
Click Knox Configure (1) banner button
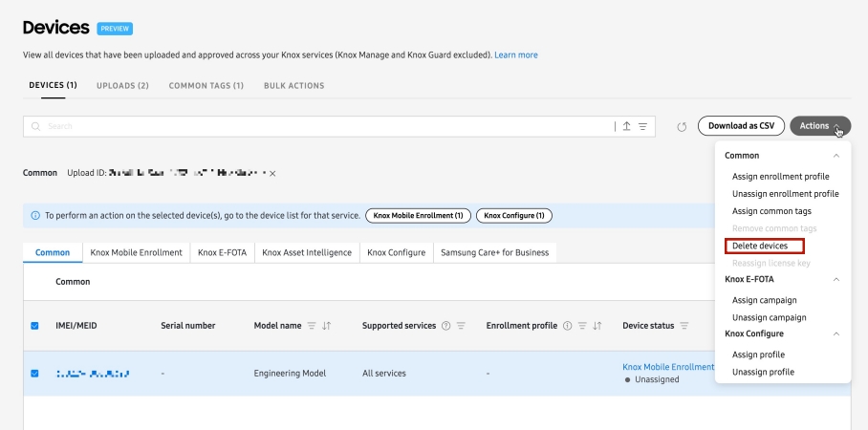(514, 215)
